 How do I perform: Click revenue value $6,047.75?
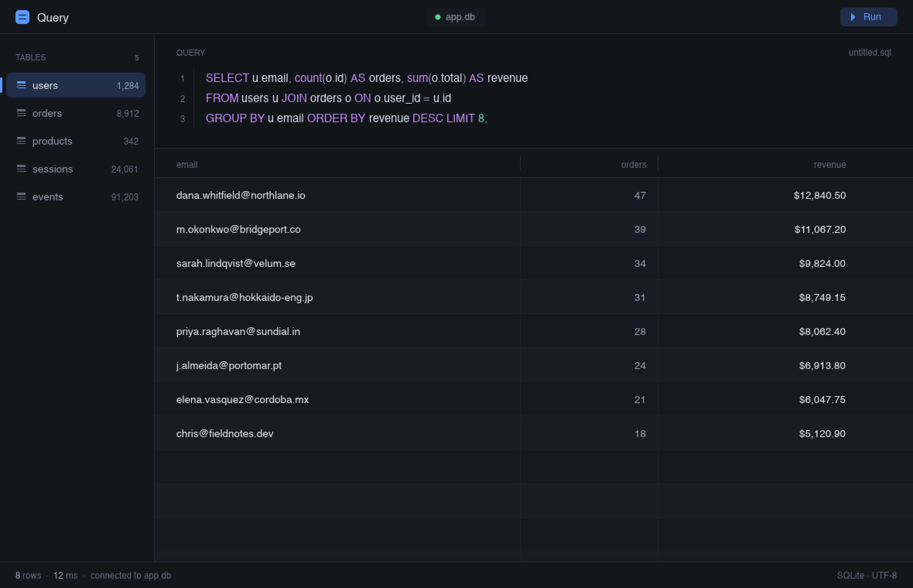(x=822, y=400)
